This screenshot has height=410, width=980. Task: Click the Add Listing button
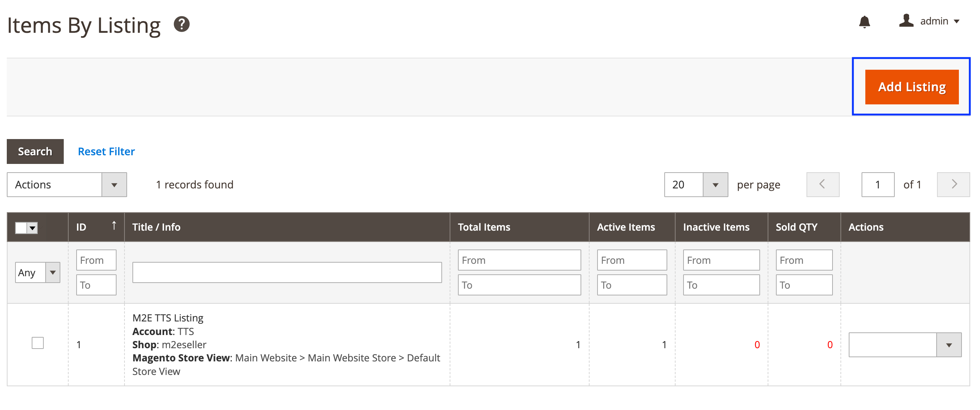tap(911, 87)
